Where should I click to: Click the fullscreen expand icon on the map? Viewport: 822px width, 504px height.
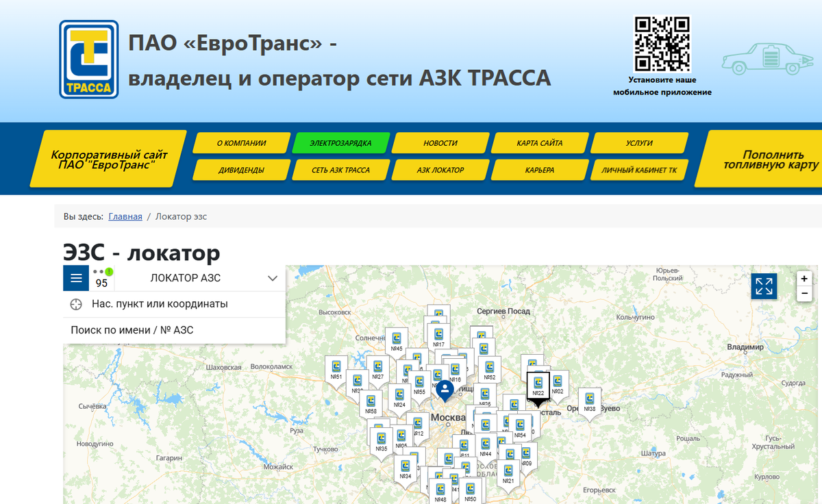point(764,286)
